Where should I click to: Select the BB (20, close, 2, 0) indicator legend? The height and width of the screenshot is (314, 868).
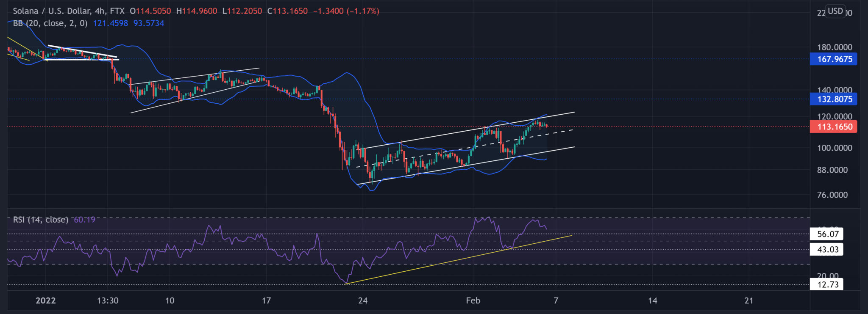pos(50,23)
